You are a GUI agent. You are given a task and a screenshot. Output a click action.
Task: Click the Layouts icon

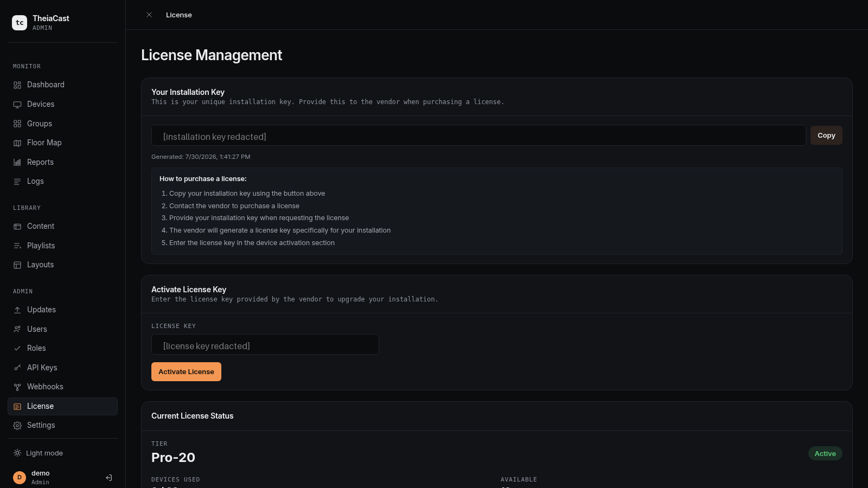[17, 265]
